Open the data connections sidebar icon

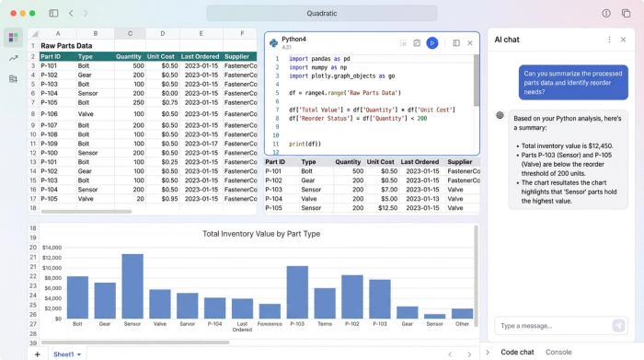pos(13,78)
